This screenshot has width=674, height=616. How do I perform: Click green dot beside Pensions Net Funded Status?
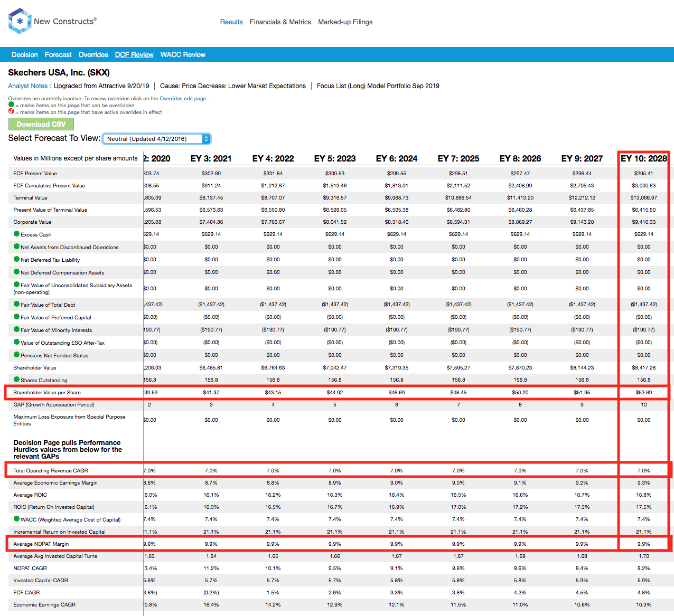pos(16,355)
